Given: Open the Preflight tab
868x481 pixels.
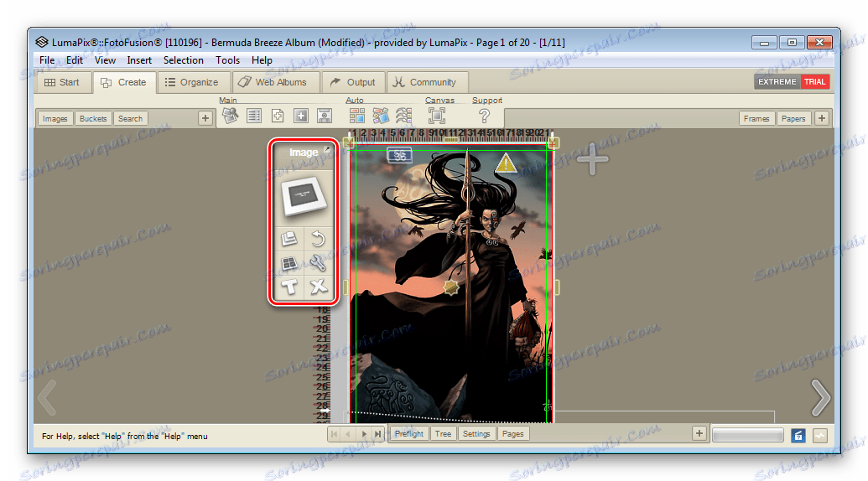Looking at the screenshot, I should point(409,434).
